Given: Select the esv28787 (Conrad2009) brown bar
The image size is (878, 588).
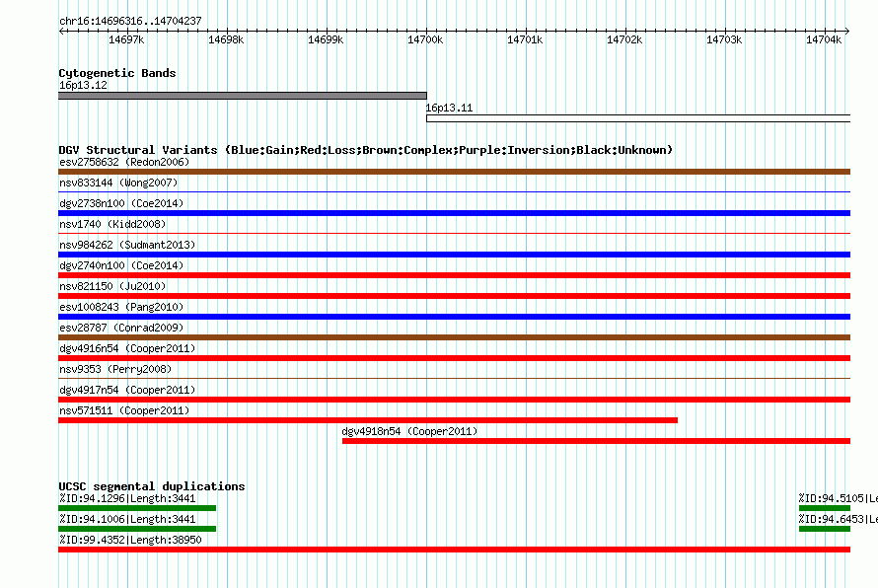Looking at the screenshot, I should click(x=454, y=337).
